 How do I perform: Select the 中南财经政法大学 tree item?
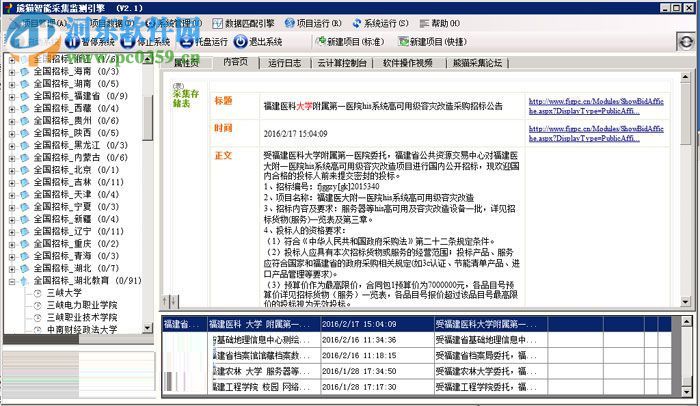(82, 330)
